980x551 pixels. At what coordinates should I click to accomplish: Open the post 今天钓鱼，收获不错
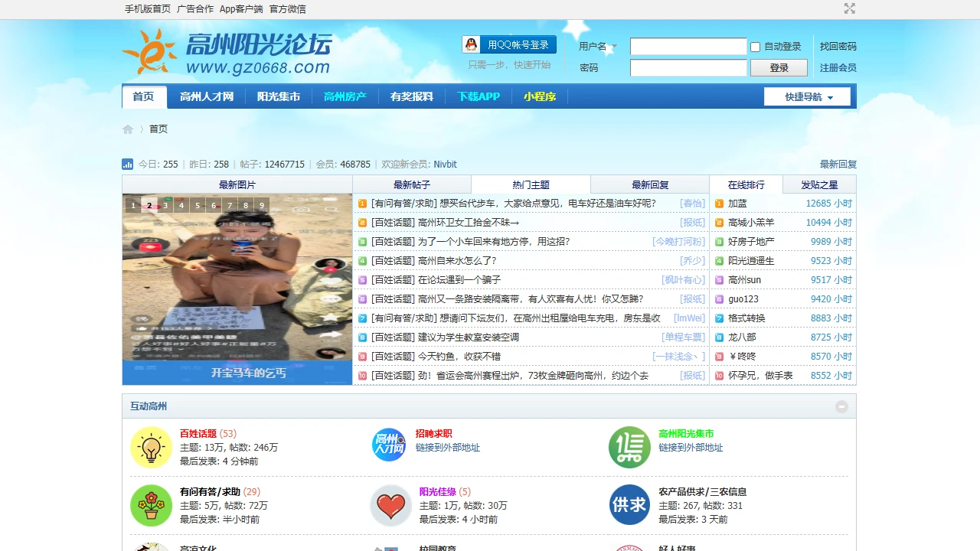[459, 357]
